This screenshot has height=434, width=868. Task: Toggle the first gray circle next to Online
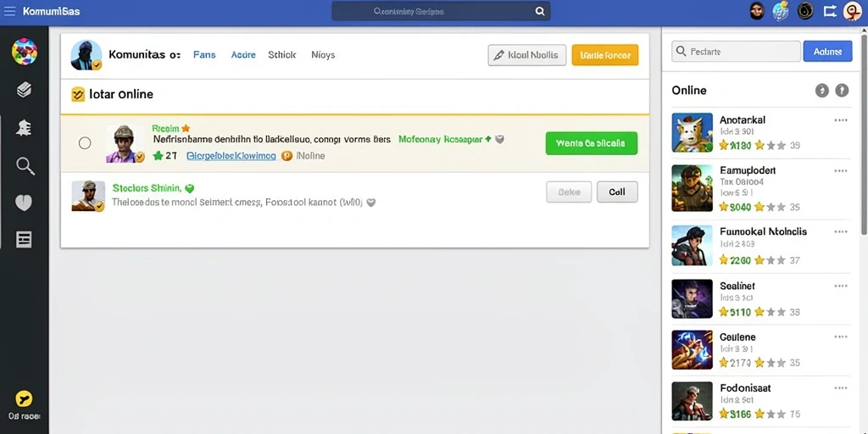point(821,91)
